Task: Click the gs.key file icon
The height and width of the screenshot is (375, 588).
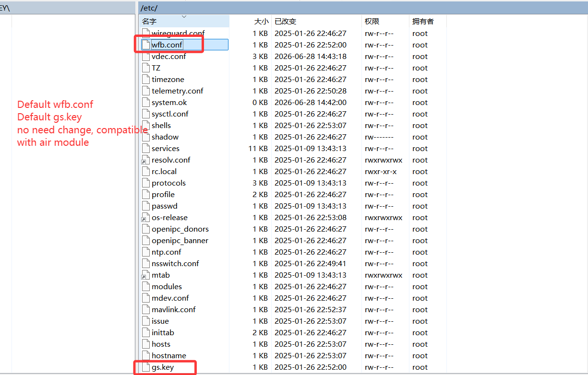Action: pyautogui.click(x=146, y=367)
